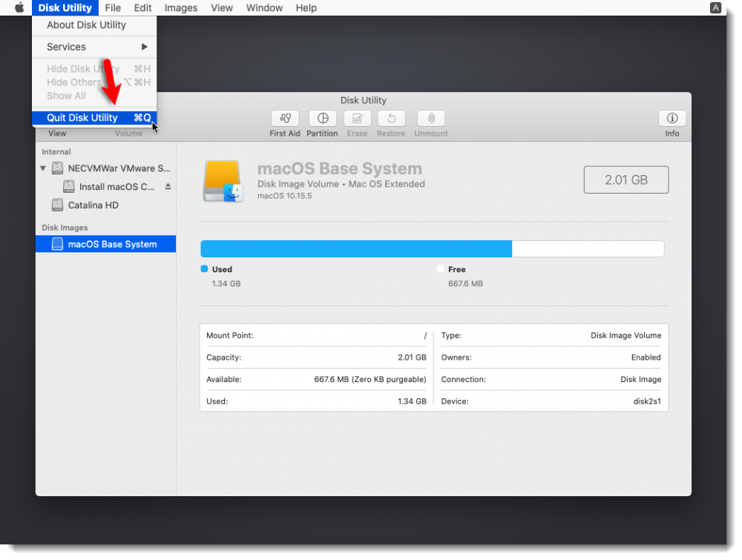Open the Info panel
Viewport: 742px width, 560px height.
(x=672, y=119)
